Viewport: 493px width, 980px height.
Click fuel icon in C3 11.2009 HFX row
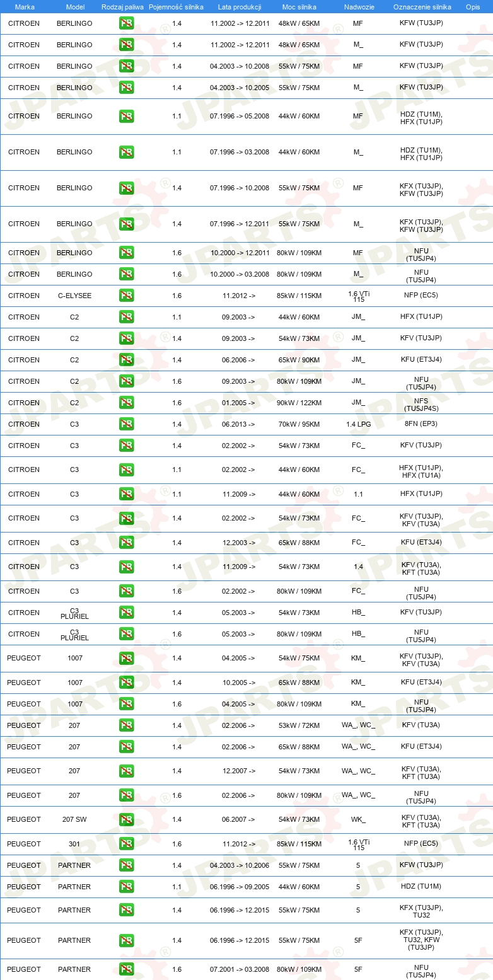tap(126, 494)
